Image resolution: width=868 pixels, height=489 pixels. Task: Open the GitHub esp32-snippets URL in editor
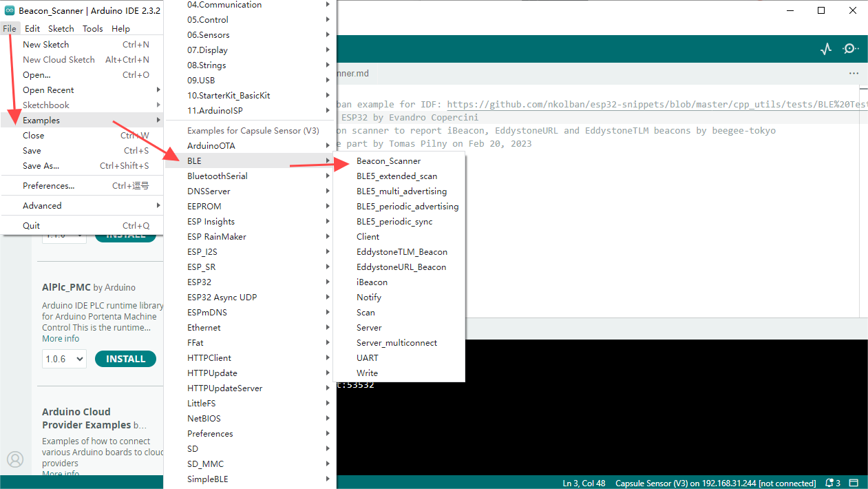[x=654, y=105]
